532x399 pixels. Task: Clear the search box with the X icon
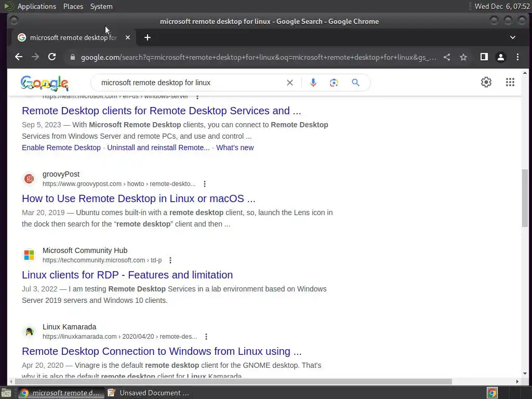pyautogui.click(x=290, y=83)
